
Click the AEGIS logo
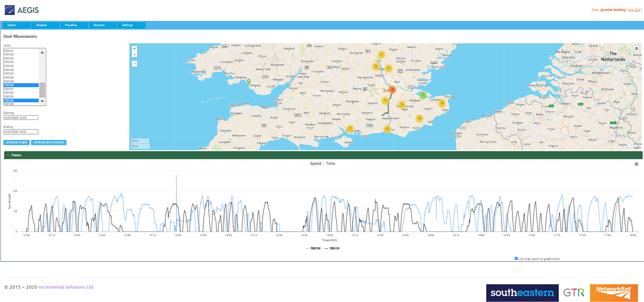coord(22,10)
